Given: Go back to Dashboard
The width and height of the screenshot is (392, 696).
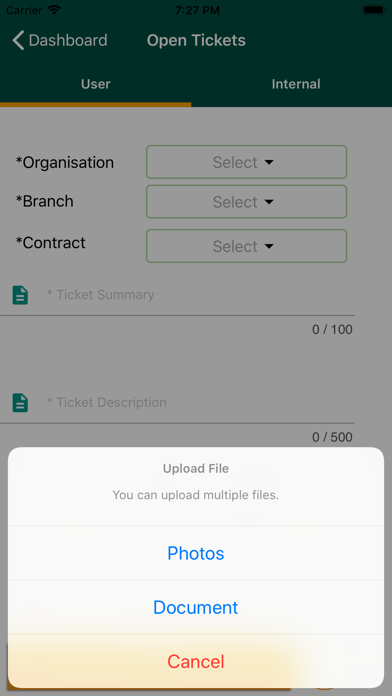Looking at the screenshot, I should tap(59, 40).
